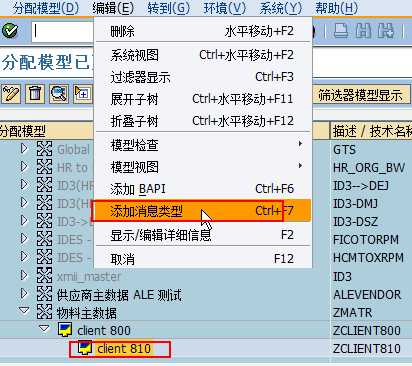Image resolution: width=412 pixels, height=366 pixels.
Task: Choose 显示/编辑详细信息 menu entry
Action: coord(203,235)
